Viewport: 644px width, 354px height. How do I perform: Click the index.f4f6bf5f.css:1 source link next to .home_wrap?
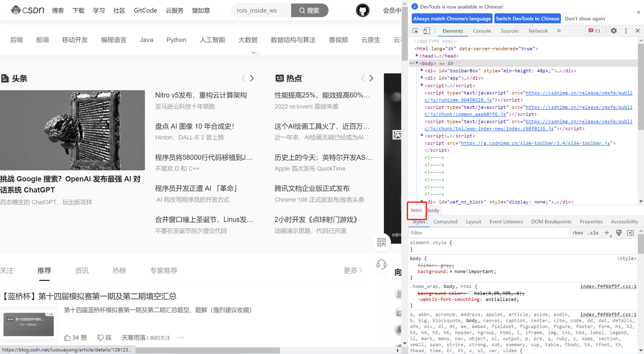click(608, 286)
